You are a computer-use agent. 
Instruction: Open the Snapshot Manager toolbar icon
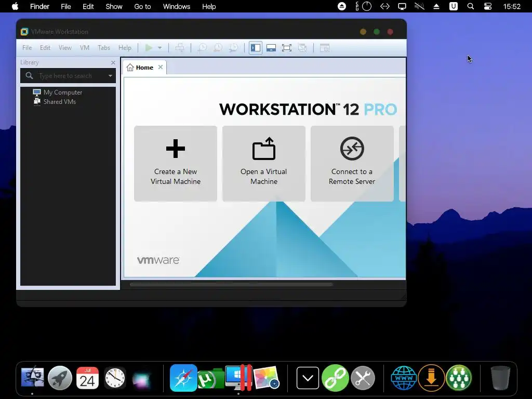233,48
